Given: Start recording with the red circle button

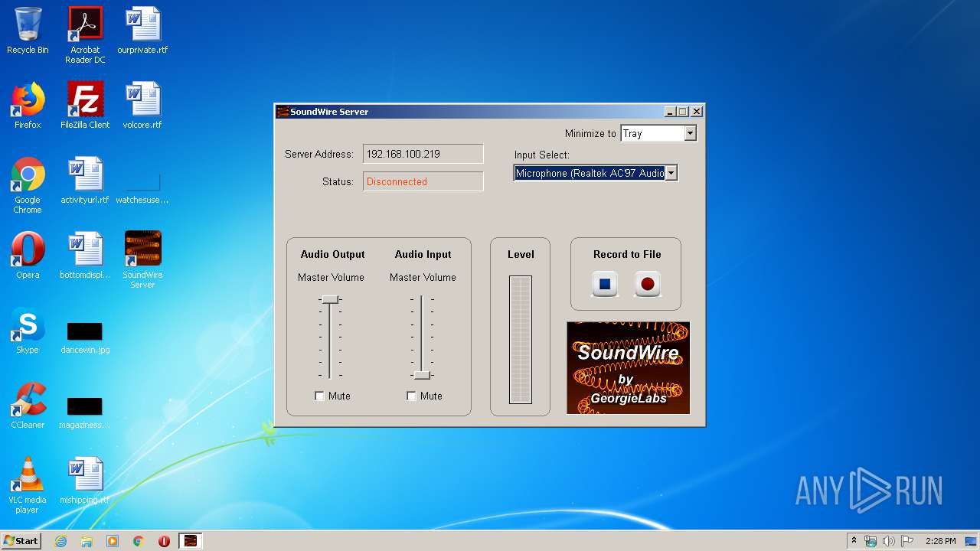Looking at the screenshot, I should (648, 284).
